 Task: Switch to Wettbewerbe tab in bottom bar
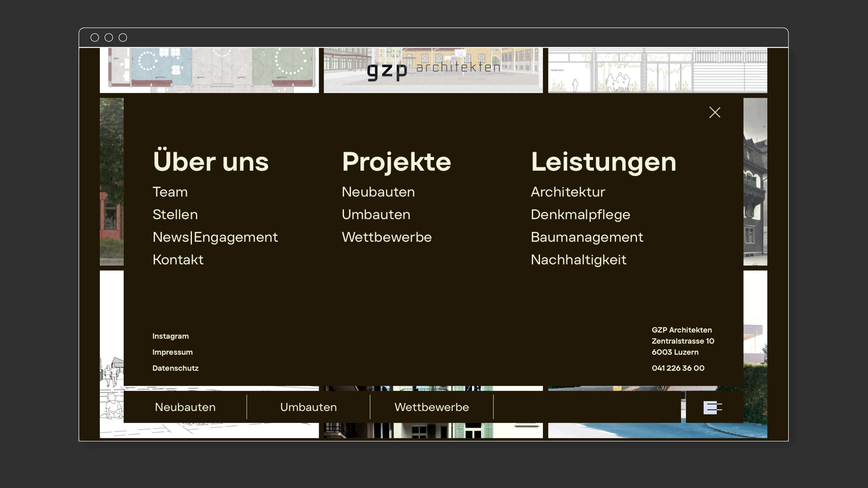coord(432,407)
